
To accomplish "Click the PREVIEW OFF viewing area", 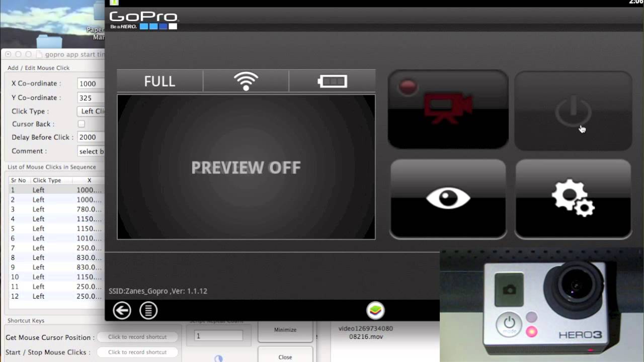I will tap(246, 167).
